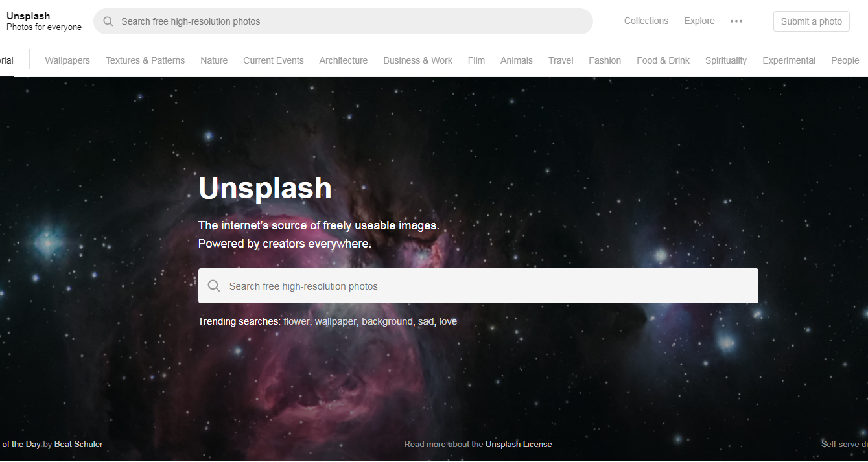Screen dimensions: 868x462
Task: Focus the top header search field
Action: [x=343, y=21]
